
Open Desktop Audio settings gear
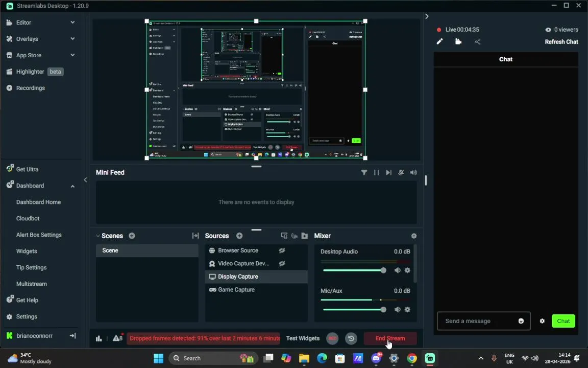(x=408, y=270)
